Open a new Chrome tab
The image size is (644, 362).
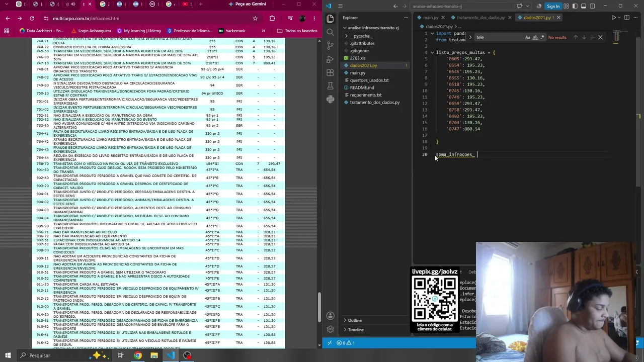201,5
